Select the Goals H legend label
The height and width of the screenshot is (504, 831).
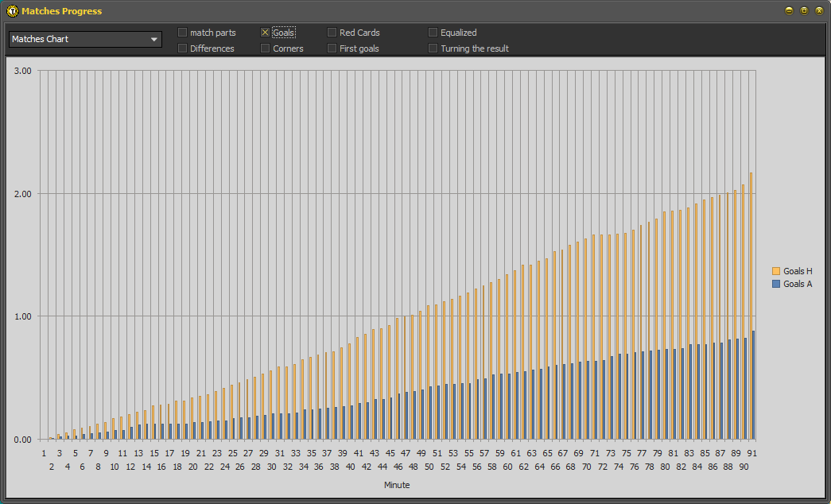coord(798,271)
